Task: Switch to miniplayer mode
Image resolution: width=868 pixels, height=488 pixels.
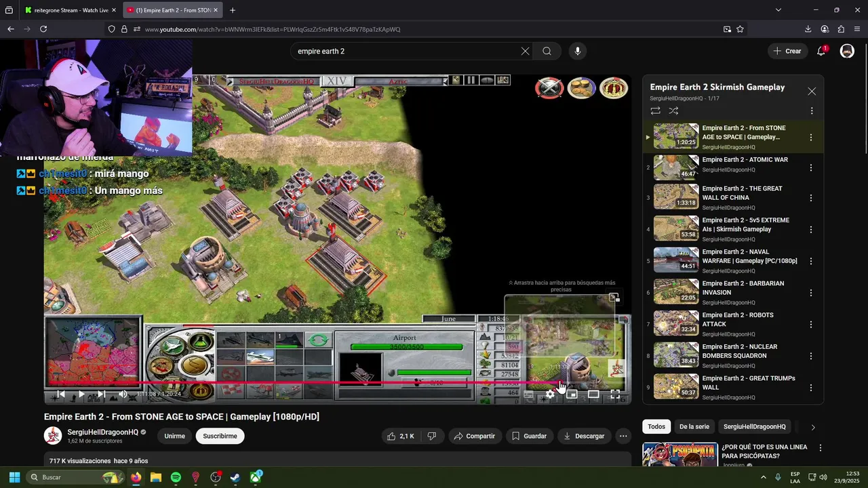Action: [572, 394]
